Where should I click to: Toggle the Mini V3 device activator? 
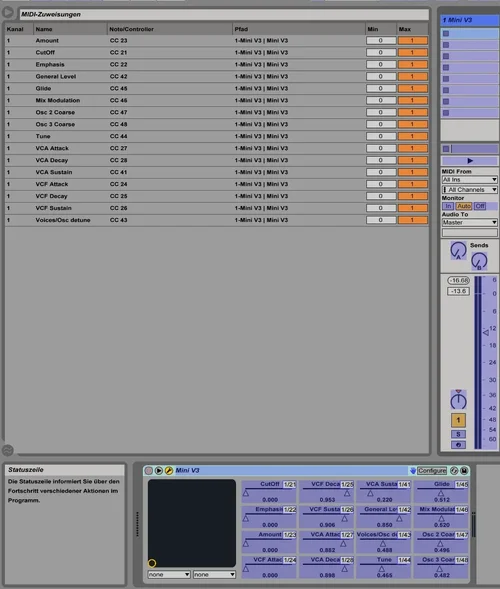149,470
